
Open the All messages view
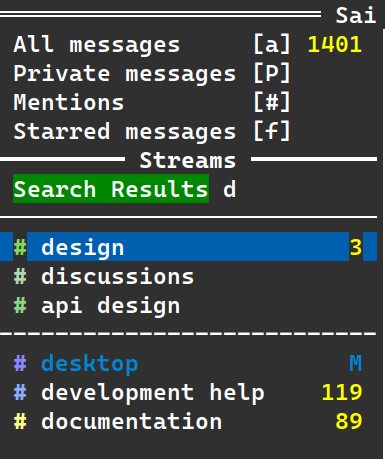point(188,44)
